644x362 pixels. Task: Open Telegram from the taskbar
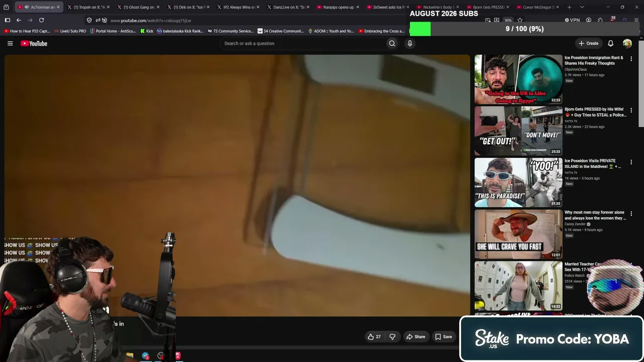click(145, 356)
